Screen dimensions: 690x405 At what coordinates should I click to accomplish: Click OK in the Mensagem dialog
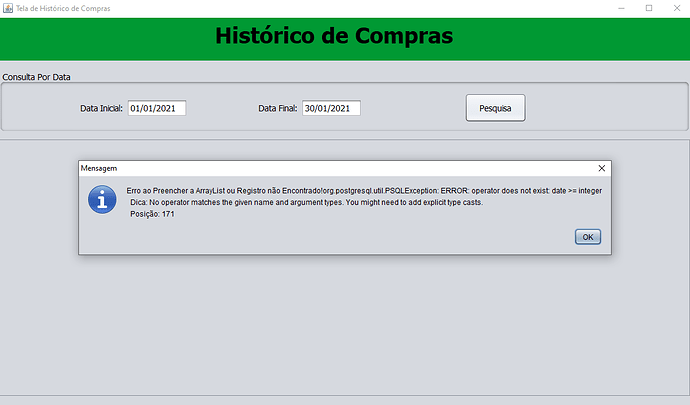coord(587,237)
